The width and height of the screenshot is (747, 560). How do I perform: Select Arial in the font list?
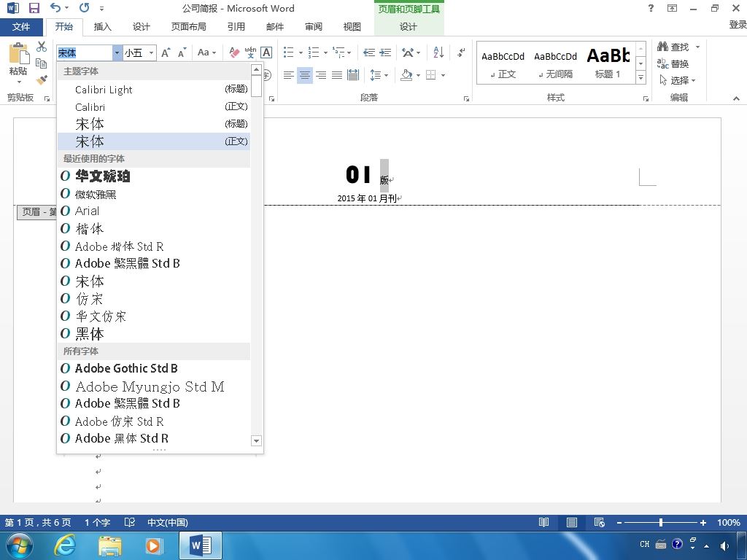coord(154,211)
